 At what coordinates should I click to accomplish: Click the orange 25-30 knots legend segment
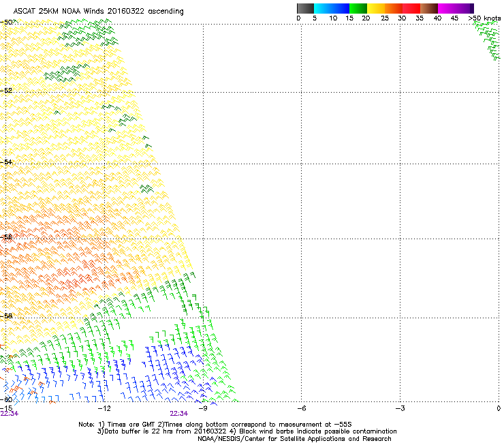point(394,8)
